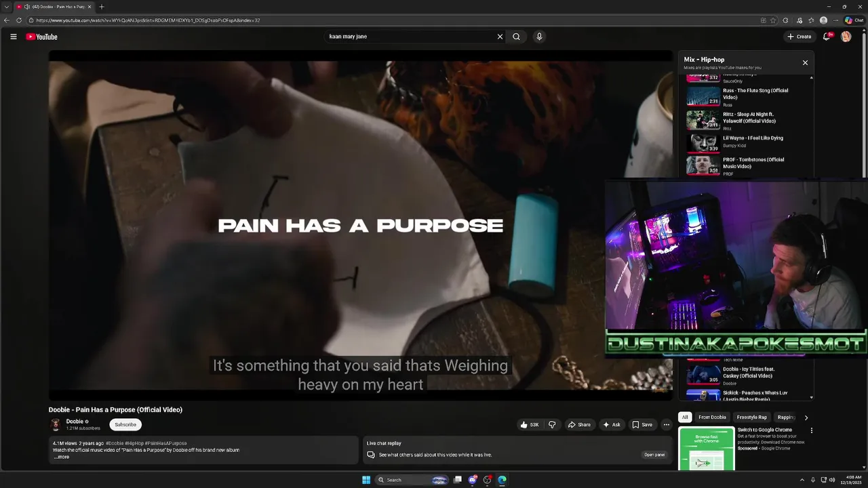Subscribe to the Doobie channel
Screen dimensions: 868x488
point(125,424)
